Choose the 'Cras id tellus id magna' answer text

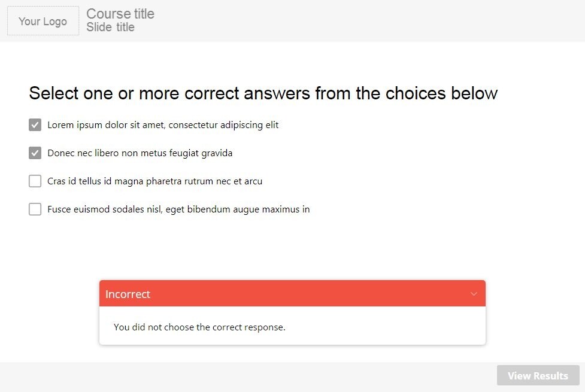pos(154,181)
